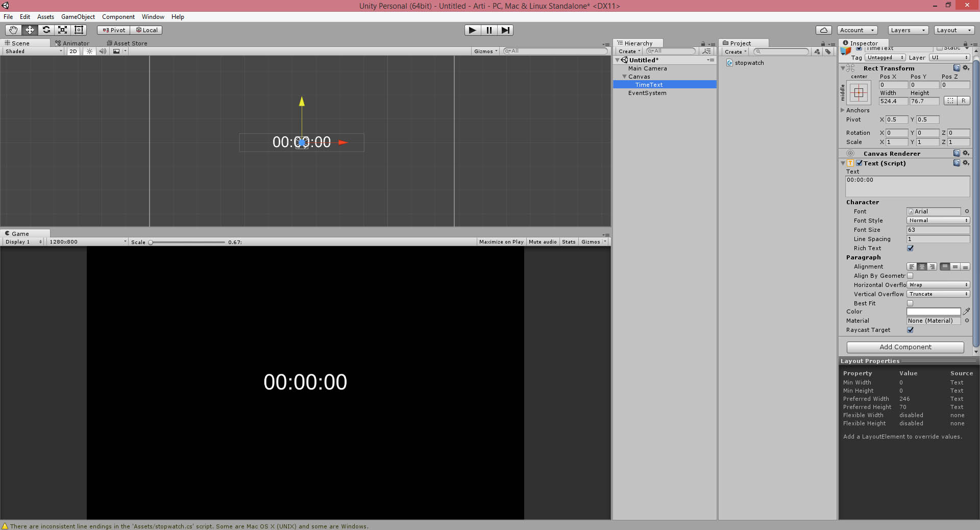Open the Untagged tag dropdown

tap(886, 58)
